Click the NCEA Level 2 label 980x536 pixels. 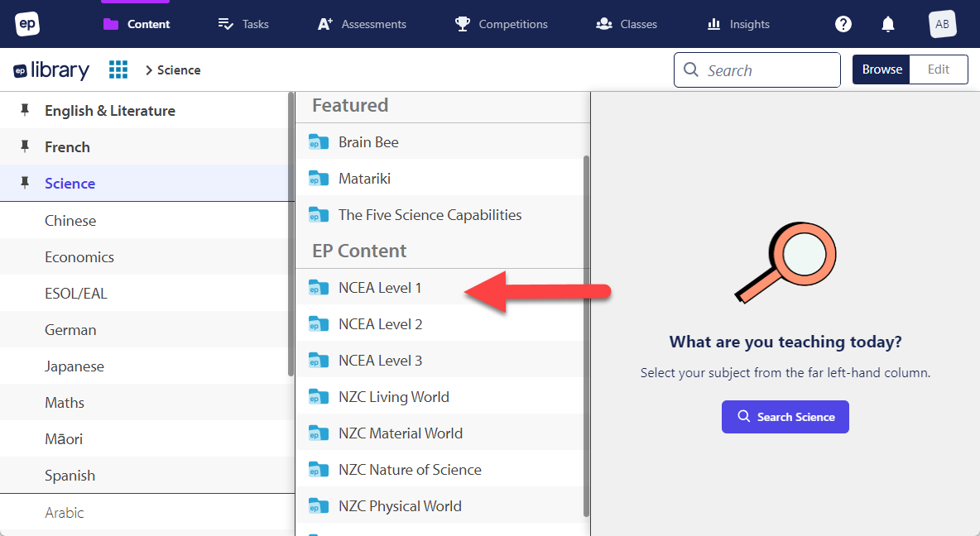pyautogui.click(x=380, y=324)
